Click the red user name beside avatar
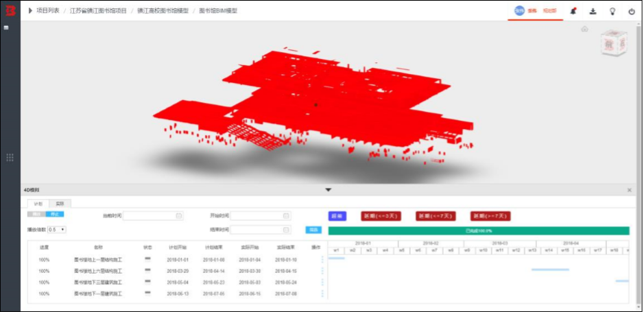The width and height of the screenshot is (644, 312). click(x=533, y=11)
